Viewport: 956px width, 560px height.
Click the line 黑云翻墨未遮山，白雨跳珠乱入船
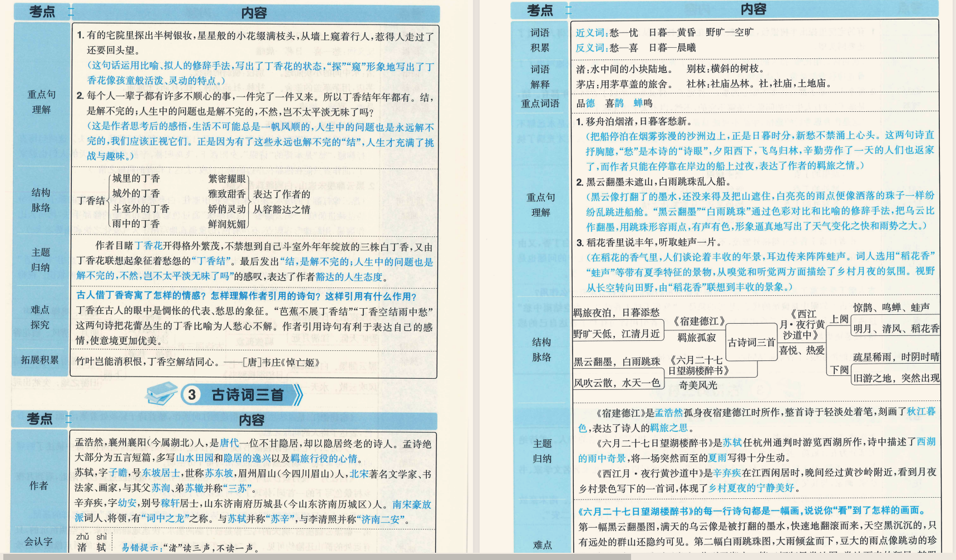click(x=659, y=182)
